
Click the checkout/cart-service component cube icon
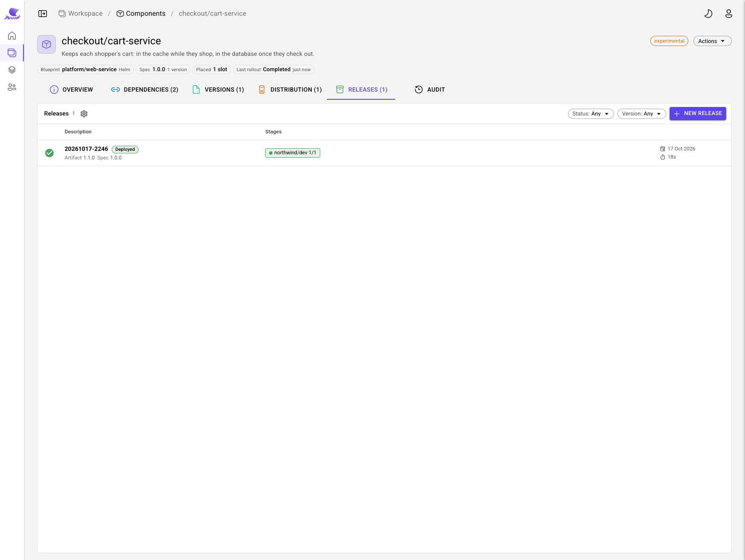[46, 44]
